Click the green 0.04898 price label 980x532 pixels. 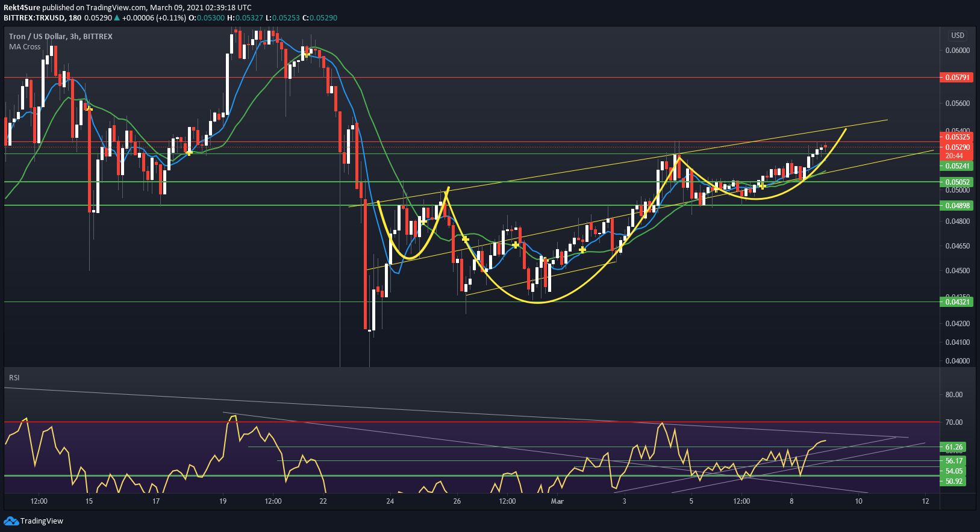tap(957, 205)
